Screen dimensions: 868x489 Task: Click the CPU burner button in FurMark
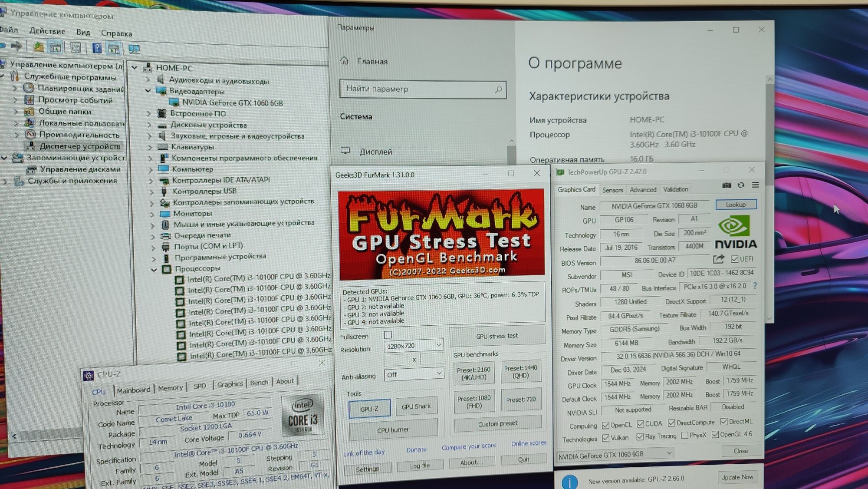(x=393, y=430)
